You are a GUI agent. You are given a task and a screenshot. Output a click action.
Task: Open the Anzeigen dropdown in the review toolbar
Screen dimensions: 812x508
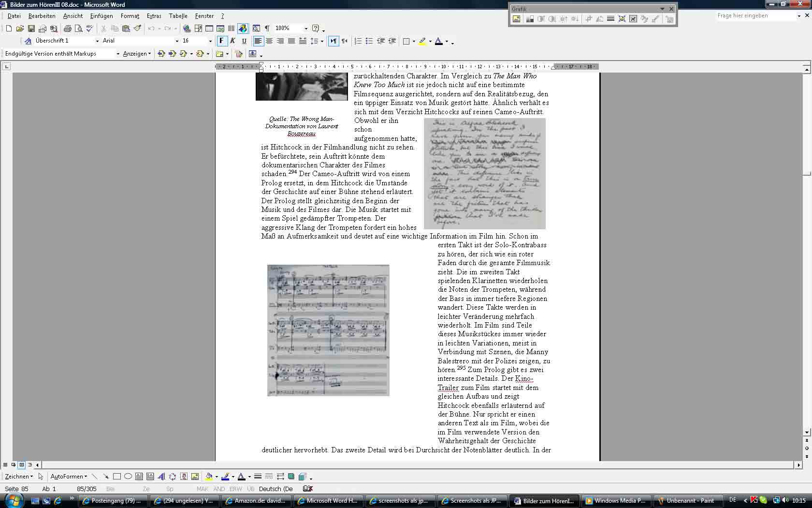[x=137, y=54]
